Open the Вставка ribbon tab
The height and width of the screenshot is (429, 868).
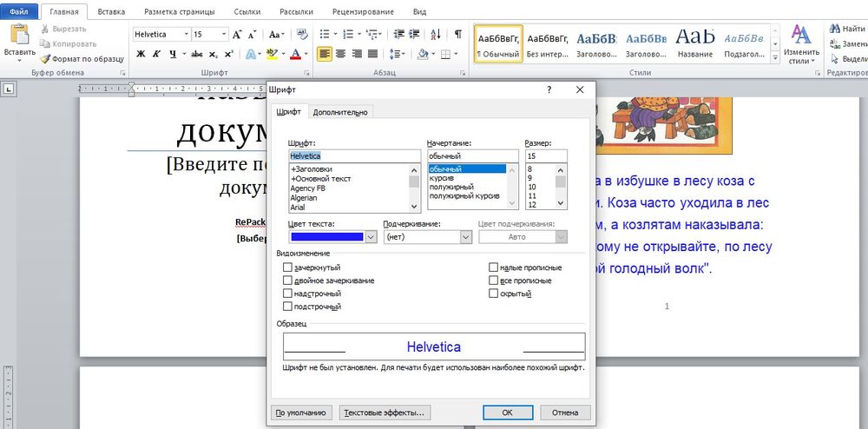click(110, 12)
